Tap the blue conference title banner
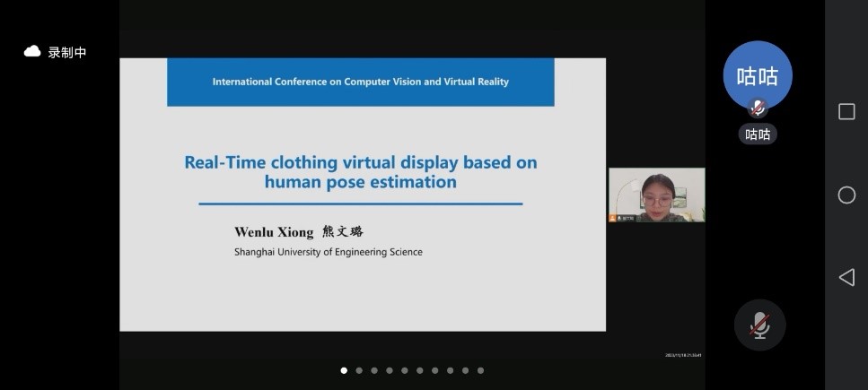This screenshot has height=390, width=868. coord(360,82)
